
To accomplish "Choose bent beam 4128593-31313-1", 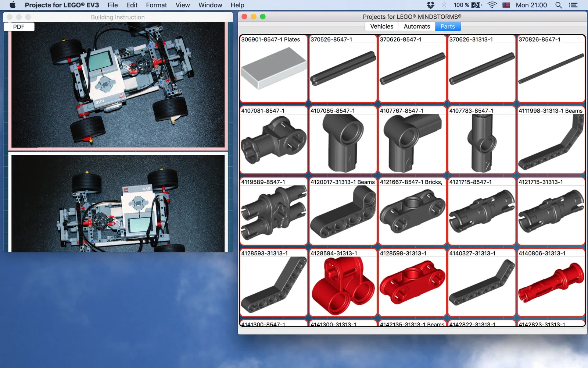I will 274,283.
